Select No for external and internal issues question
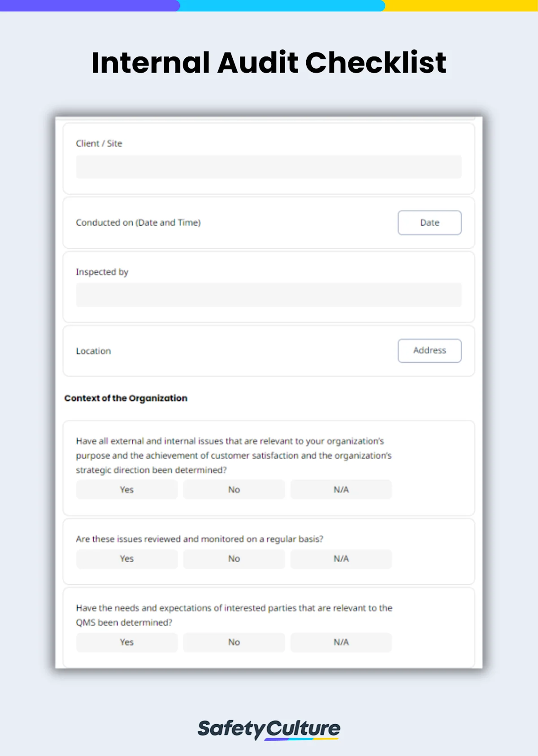The width and height of the screenshot is (538, 756). 234,489
